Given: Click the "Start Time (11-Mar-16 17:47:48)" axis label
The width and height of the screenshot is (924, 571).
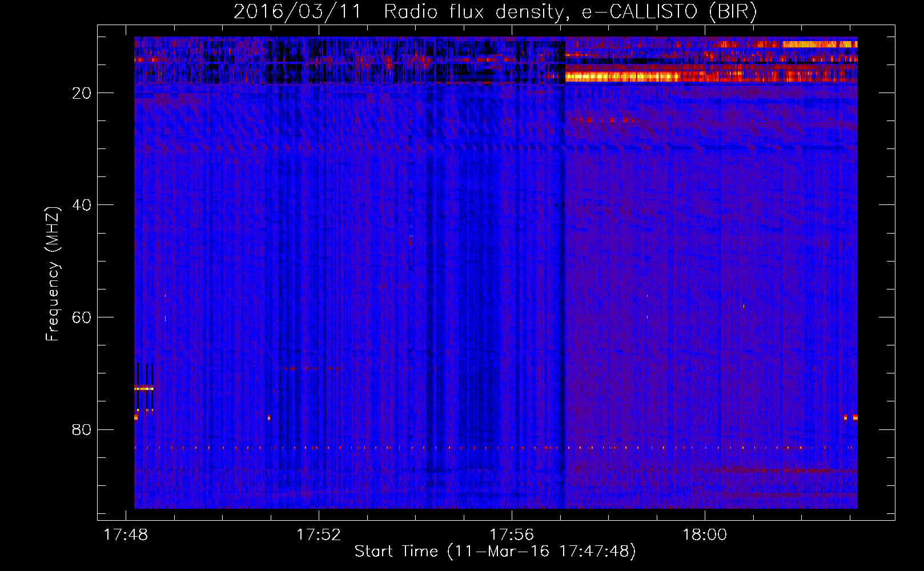Looking at the screenshot, I should (x=495, y=552).
